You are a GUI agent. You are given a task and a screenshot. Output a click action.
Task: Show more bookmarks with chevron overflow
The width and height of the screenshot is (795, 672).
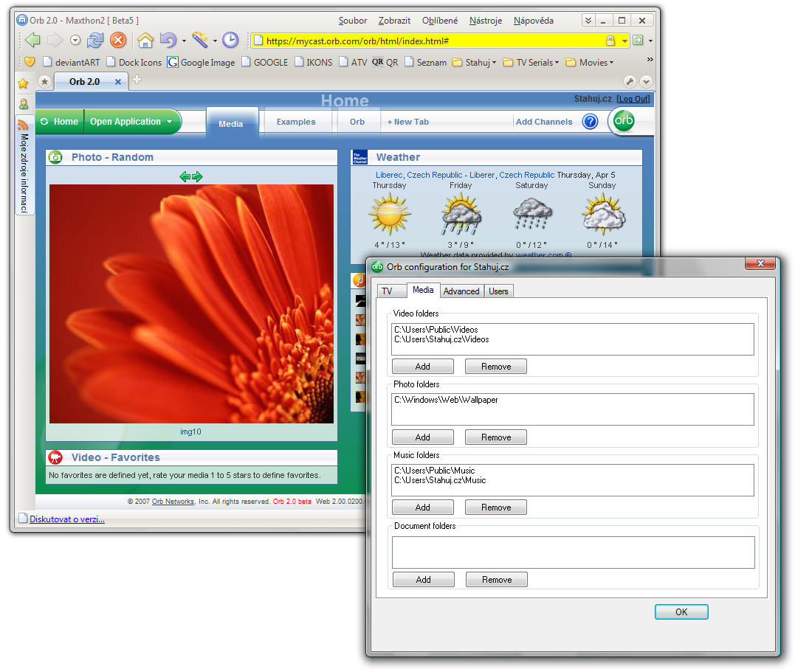[x=650, y=59]
